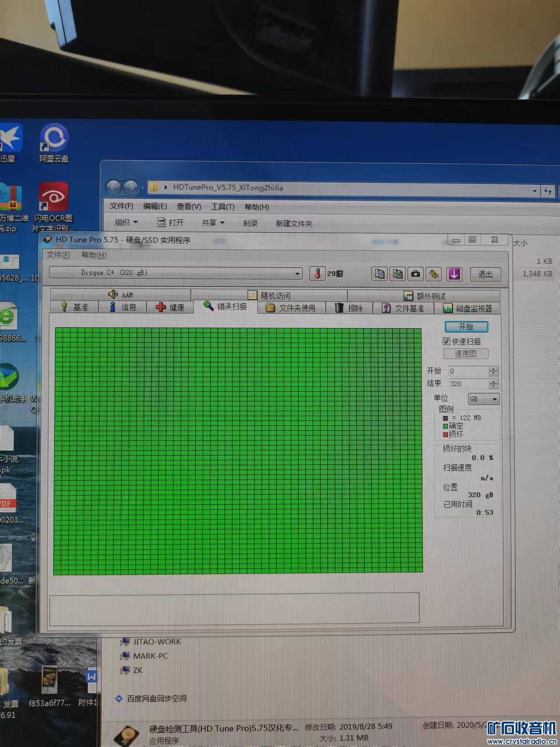This screenshot has height=747, width=560.
Task: Open the 文件夹使用 tab
Action: pyautogui.click(x=291, y=308)
